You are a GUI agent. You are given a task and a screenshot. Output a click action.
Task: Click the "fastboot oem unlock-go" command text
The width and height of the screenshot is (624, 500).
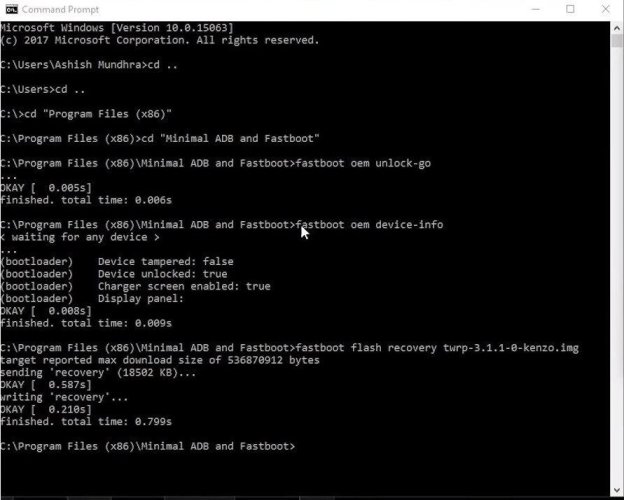click(x=363, y=163)
